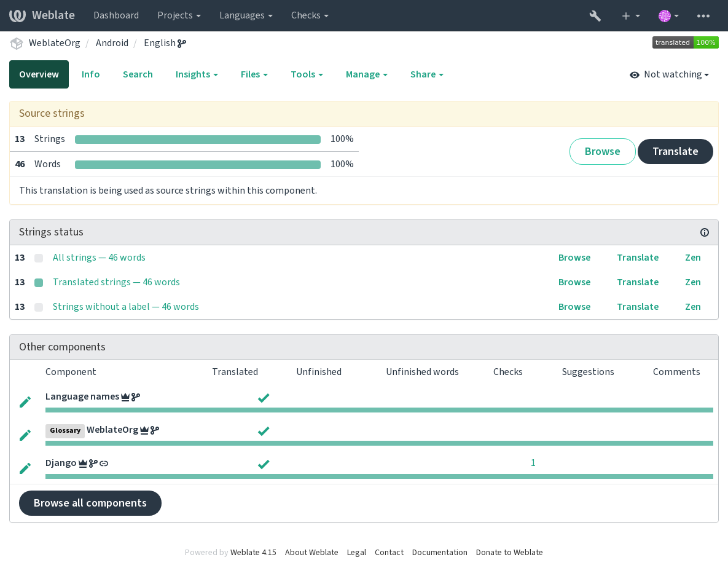728x576 pixels.
Task: Open the Manage dropdown
Action: point(366,74)
